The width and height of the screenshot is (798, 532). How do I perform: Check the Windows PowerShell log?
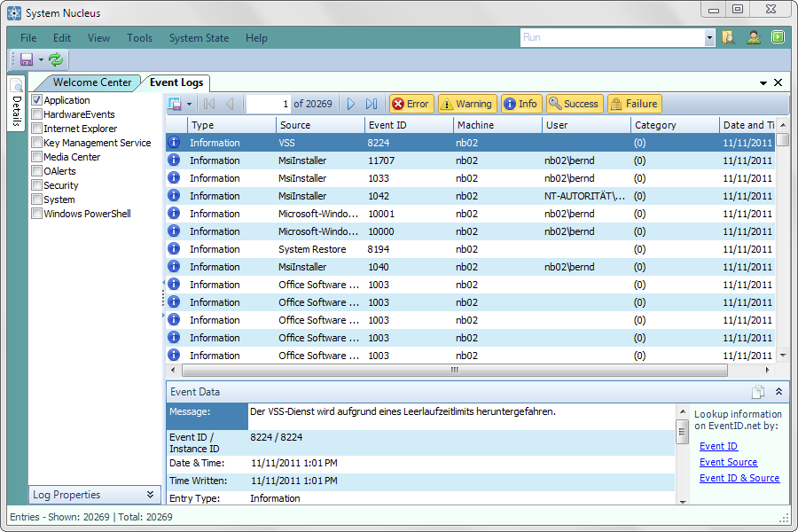pos(36,213)
